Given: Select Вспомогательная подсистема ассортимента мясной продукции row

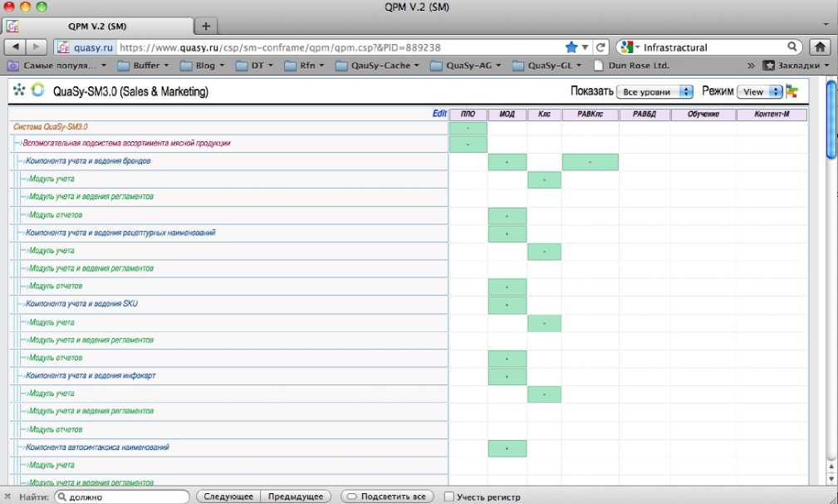Looking at the screenshot, I should 228,144.
